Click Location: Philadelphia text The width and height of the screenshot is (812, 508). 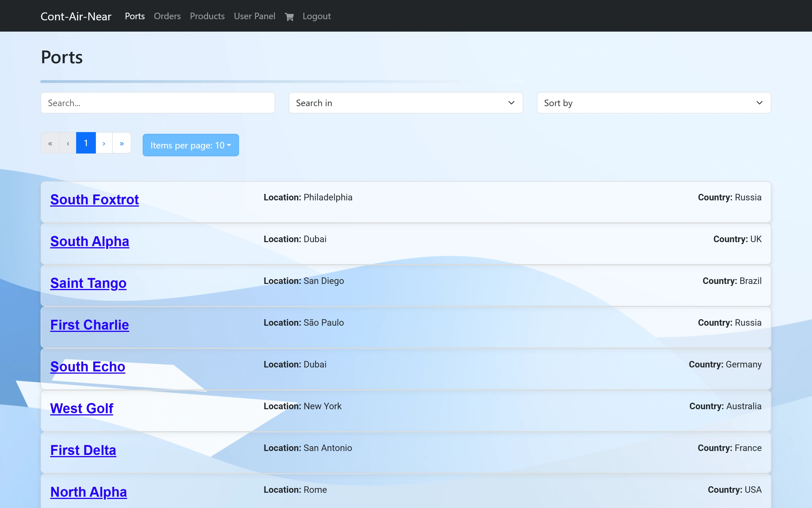[x=308, y=197]
